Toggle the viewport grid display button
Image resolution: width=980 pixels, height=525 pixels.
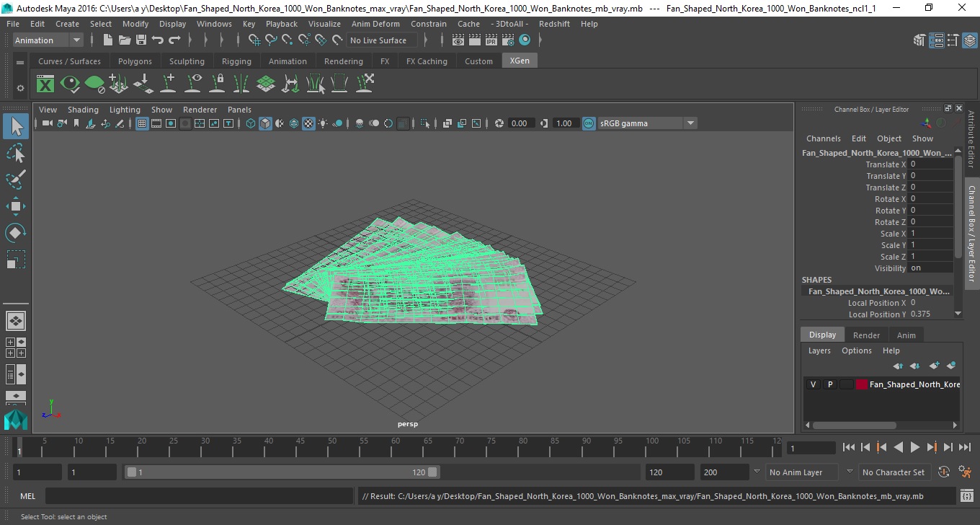click(142, 123)
